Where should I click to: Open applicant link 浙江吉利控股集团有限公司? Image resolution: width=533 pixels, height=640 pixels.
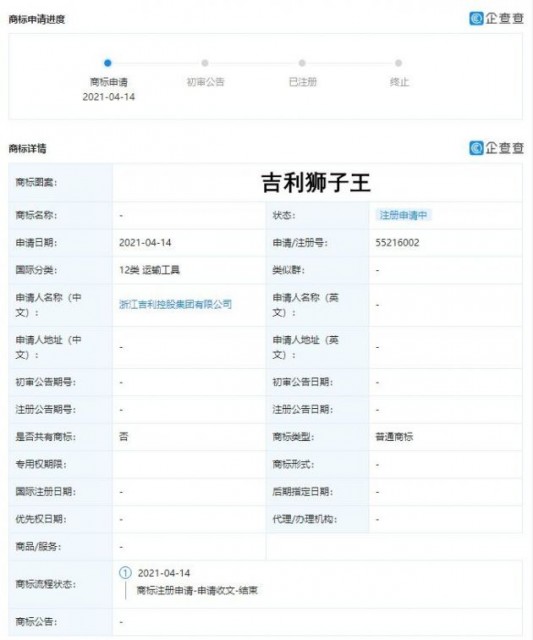pos(175,304)
